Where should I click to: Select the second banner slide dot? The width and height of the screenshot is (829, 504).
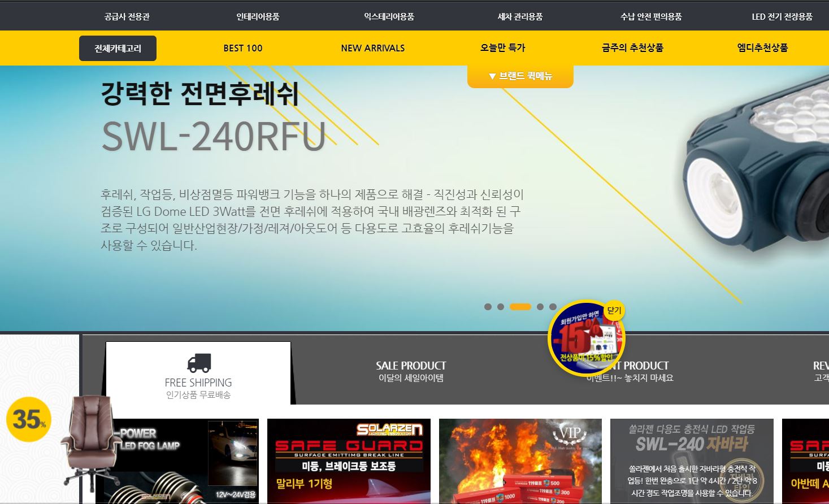point(501,307)
